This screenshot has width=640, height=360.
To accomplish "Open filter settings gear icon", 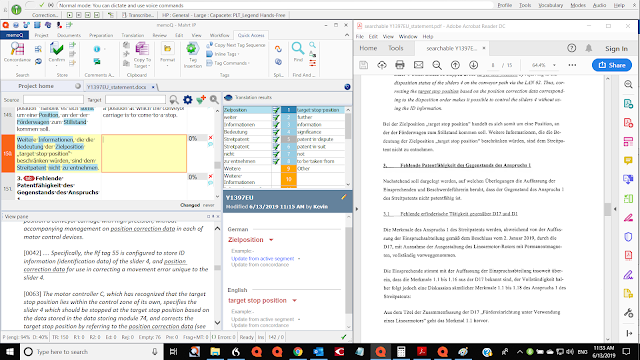I will [x=187, y=100].
